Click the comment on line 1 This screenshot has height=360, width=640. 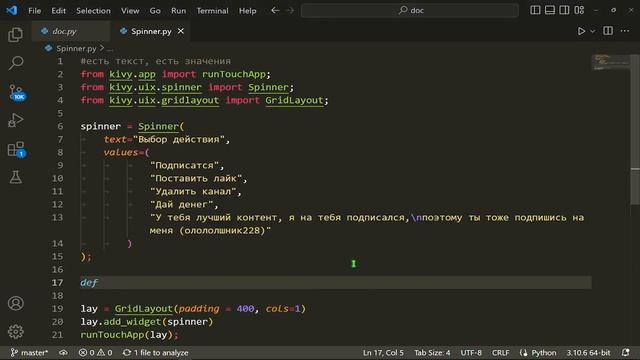(156, 61)
